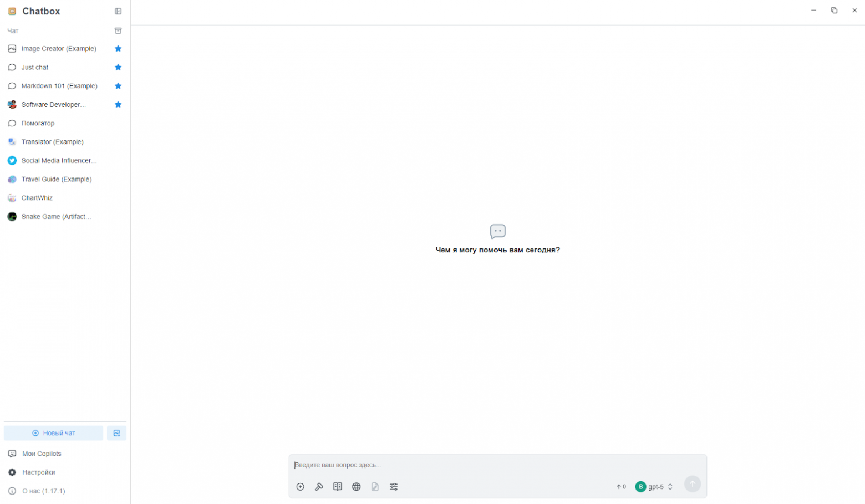Collapse the sidebar with the panel icon
The height and width of the screenshot is (504, 865).
(x=118, y=11)
